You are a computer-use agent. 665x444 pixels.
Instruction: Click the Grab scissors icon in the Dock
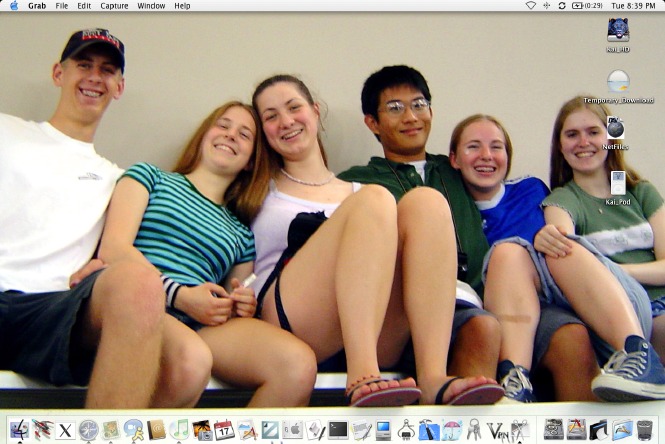pos(520,430)
